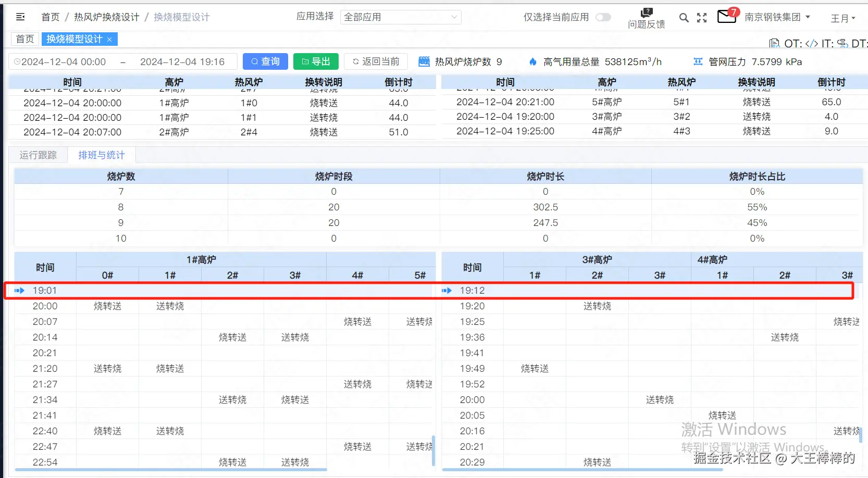The width and height of the screenshot is (868, 478).
Task: Click the 1#高炉 group header in the schedule
Action: pos(201,260)
